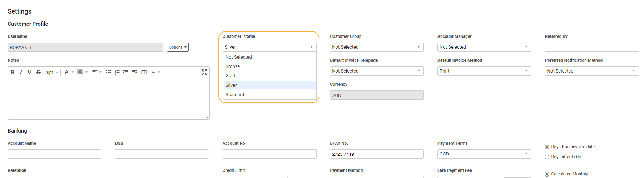Open the background color picker arrow
This screenshot has height=178, width=644.
86,72
